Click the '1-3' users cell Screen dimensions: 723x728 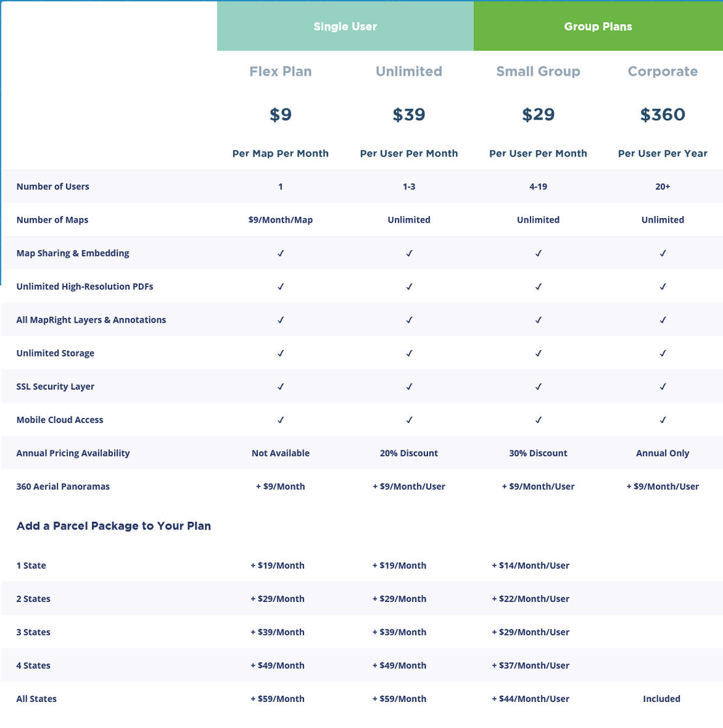(x=409, y=186)
